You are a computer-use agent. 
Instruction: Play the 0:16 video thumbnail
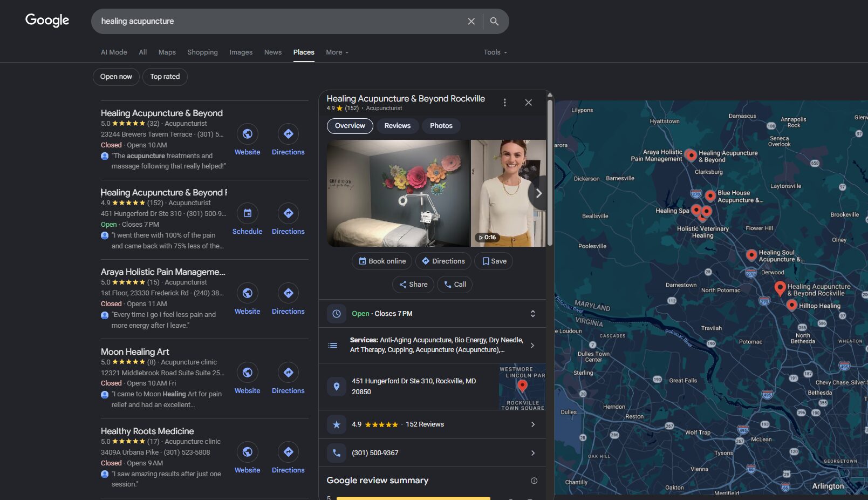click(x=508, y=193)
